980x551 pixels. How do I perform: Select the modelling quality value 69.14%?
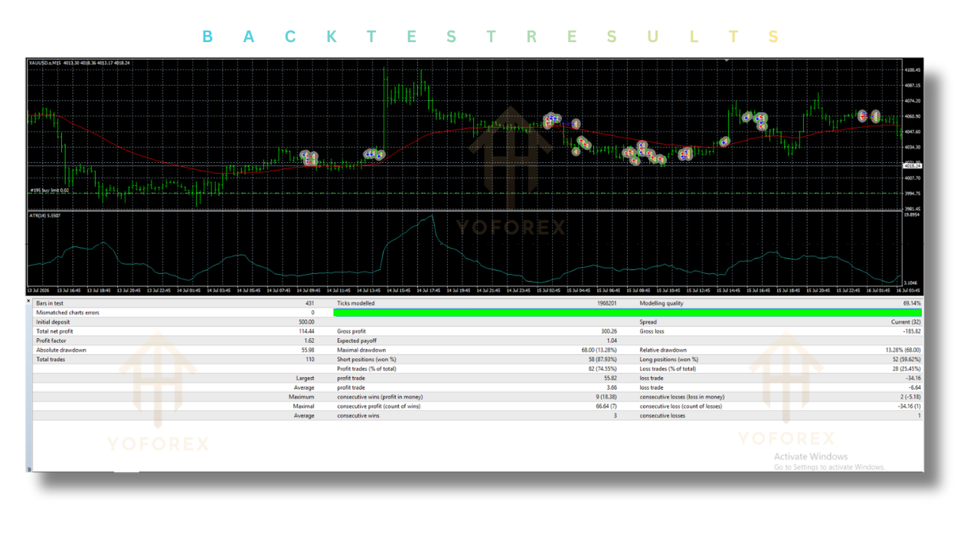coord(912,303)
